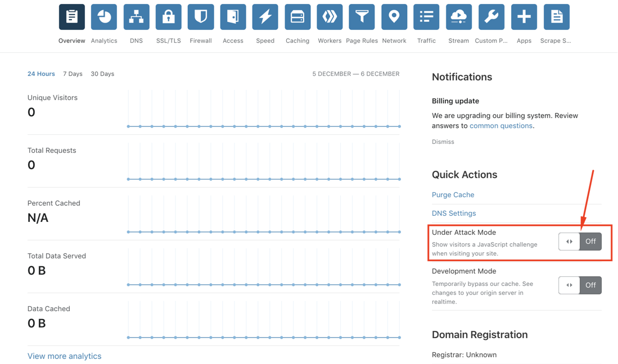
Task: Click the Percent Cached label
Action: 53,203
